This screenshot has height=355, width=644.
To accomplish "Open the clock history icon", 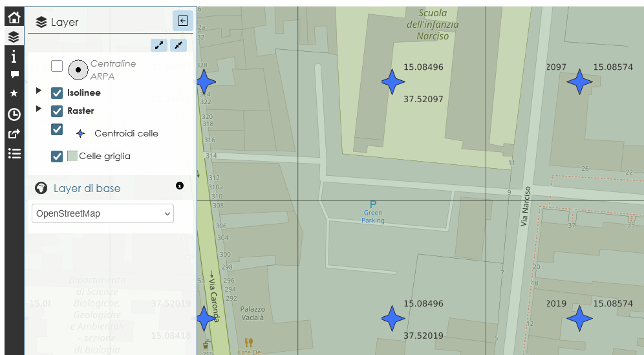I will pos(14,114).
